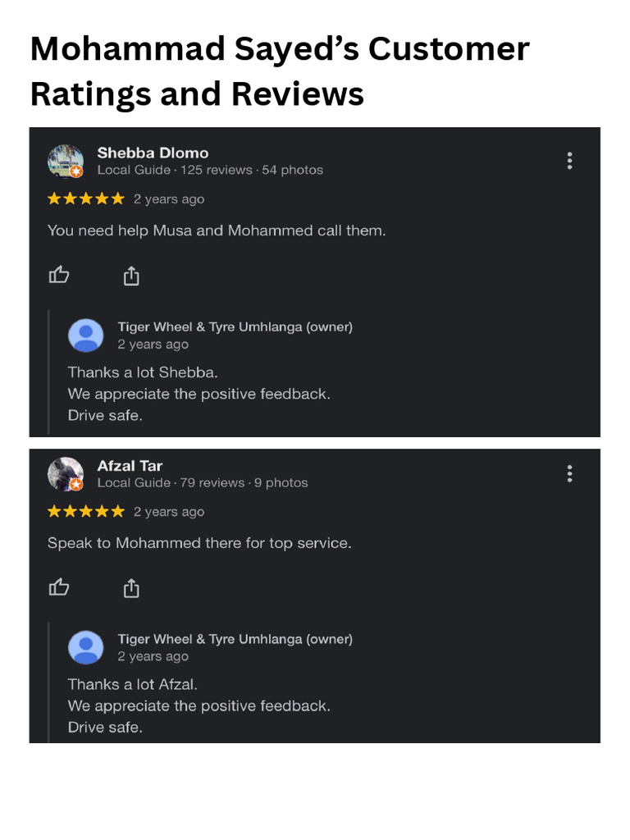Click Shebba's five-star rating
This screenshot has height=840, width=630.
coord(86,199)
